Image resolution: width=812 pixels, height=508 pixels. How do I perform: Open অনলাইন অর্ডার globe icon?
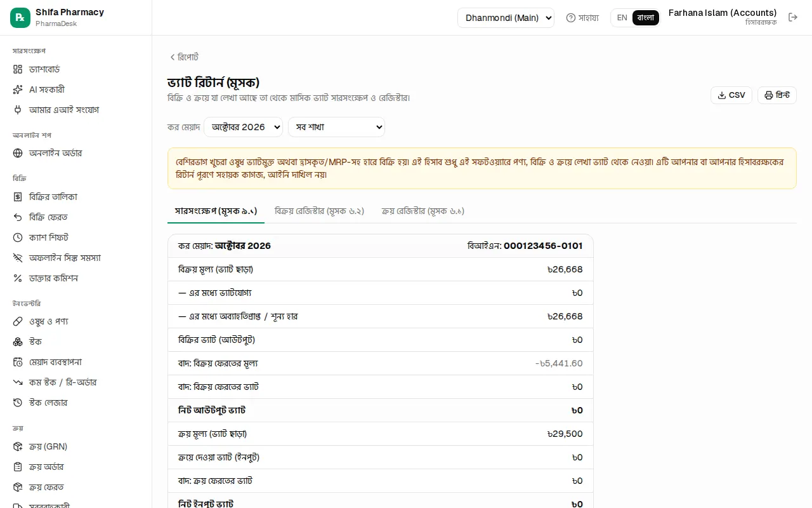tap(18, 153)
